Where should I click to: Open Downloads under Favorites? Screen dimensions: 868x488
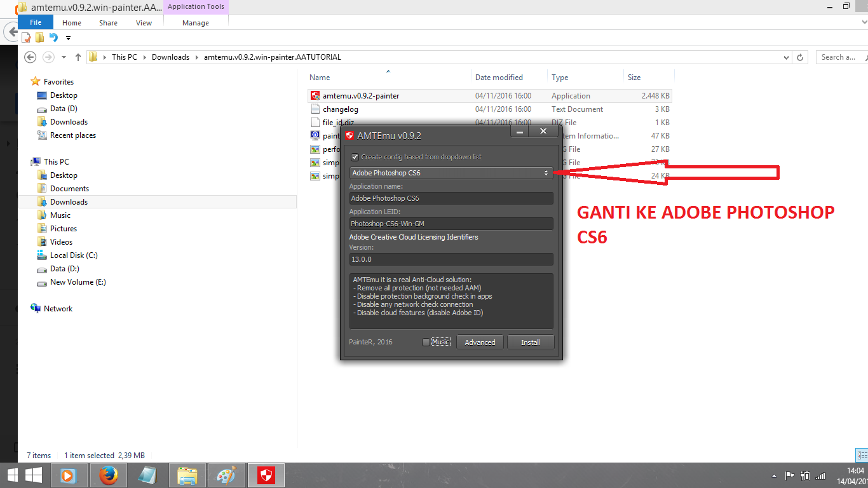coord(69,122)
